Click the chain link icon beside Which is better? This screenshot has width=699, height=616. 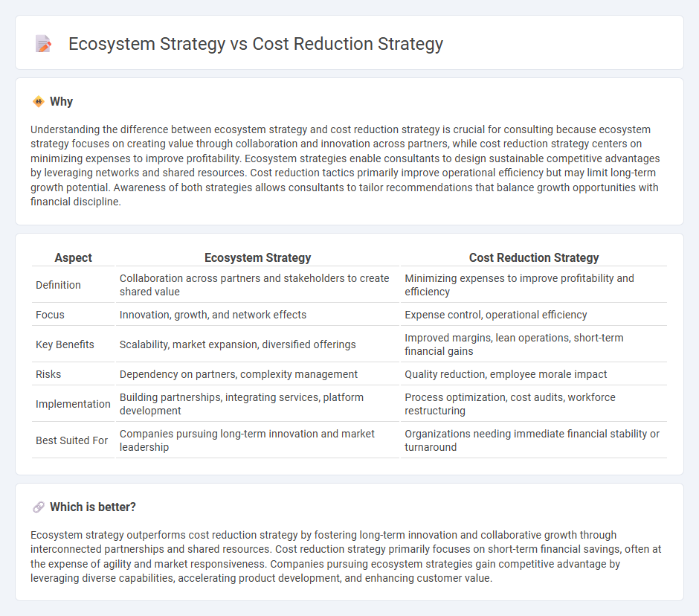point(39,507)
